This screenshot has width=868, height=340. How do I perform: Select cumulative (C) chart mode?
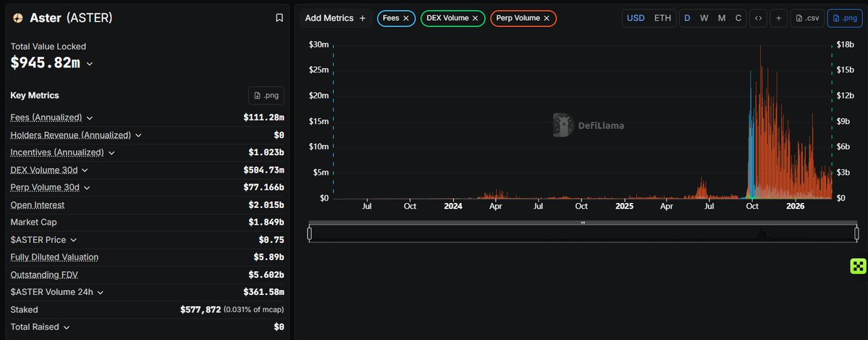point(738,18)
